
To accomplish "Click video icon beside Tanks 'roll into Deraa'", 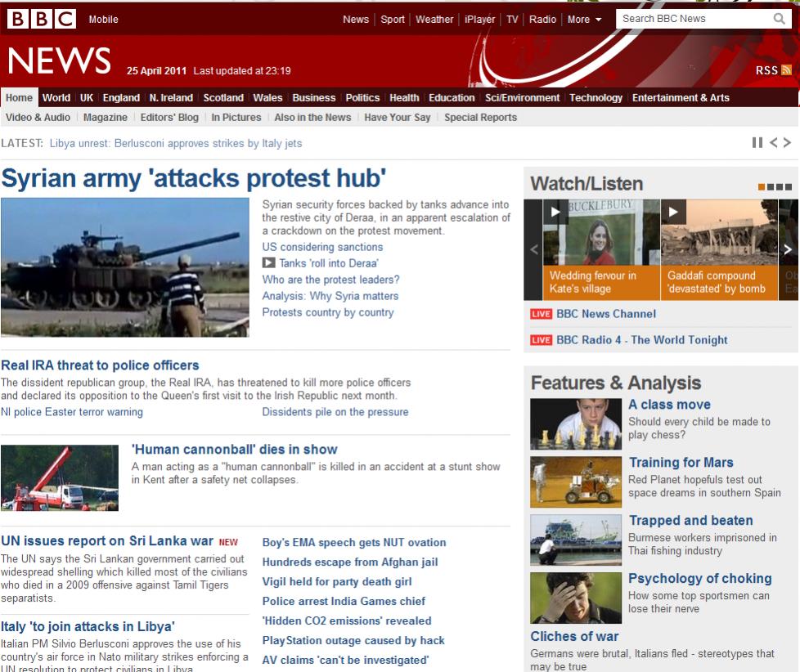I will (x=268, y=263).
